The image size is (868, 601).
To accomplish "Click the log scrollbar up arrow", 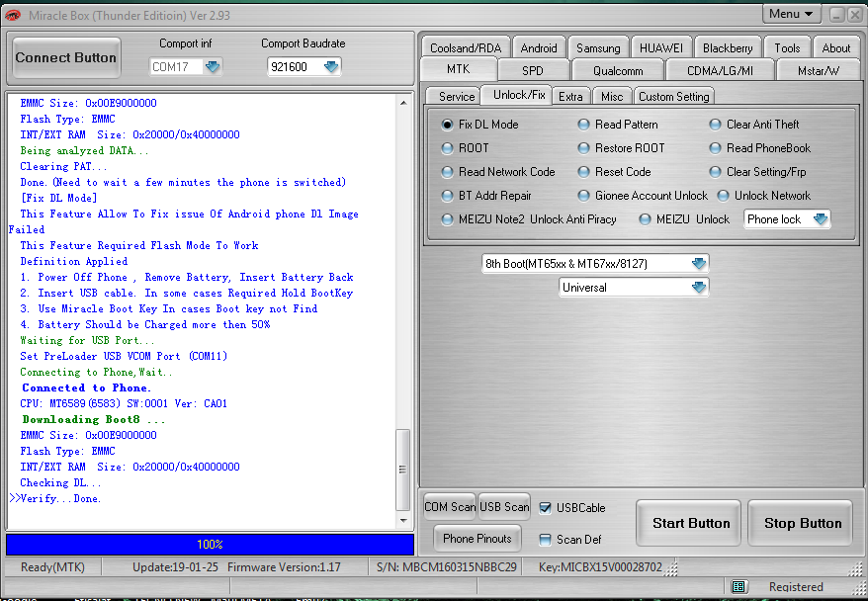I will pos(403,103).
